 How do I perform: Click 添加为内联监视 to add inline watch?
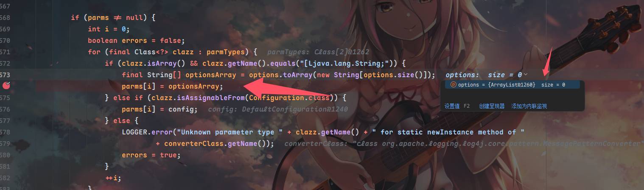529,106
